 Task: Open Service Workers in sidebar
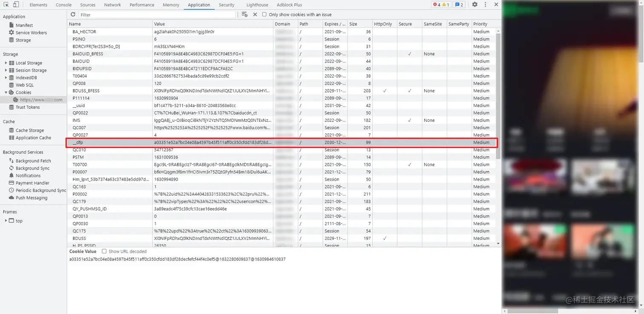pyautogui.click(x=31, y=33)
